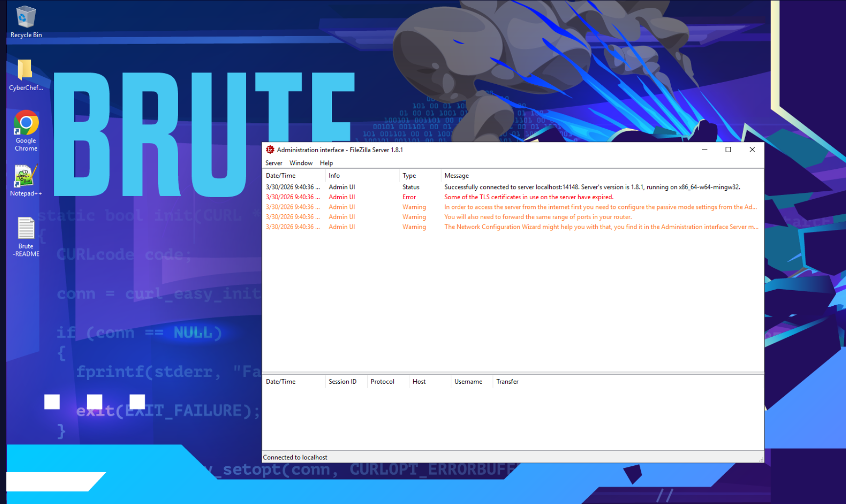This screenshot has width=846, height=504.
Task: Click the Session ID column header
Action: click(343, 382)
